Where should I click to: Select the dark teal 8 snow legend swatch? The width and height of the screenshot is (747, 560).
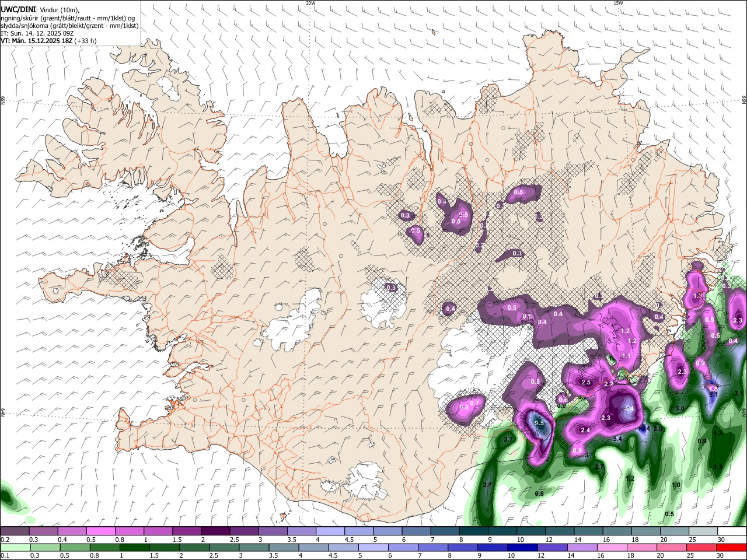point(473,531)
